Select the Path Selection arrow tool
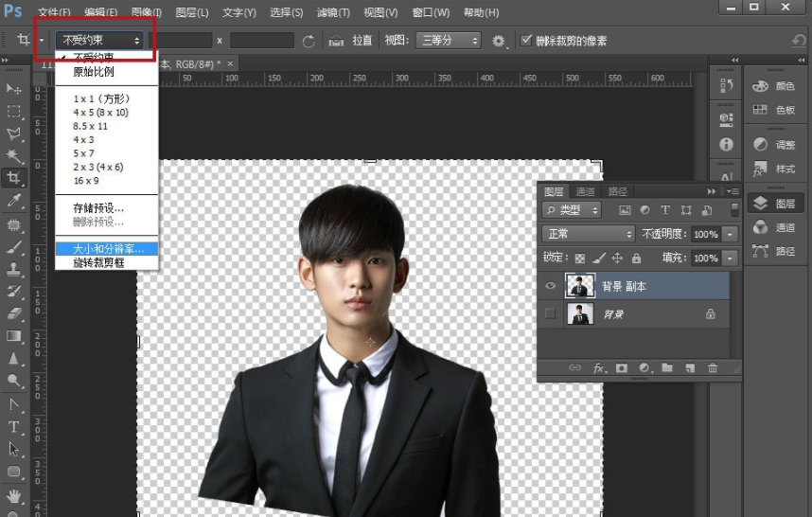The height and width of the screenshot is (517, 812). pos(13,449)
